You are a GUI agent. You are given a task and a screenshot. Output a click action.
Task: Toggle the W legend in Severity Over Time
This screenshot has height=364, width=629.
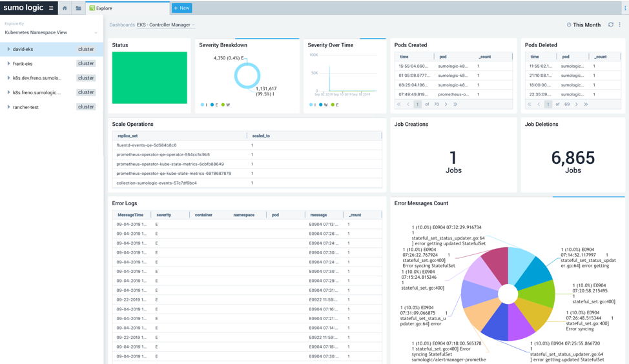[x=324, y=105]
